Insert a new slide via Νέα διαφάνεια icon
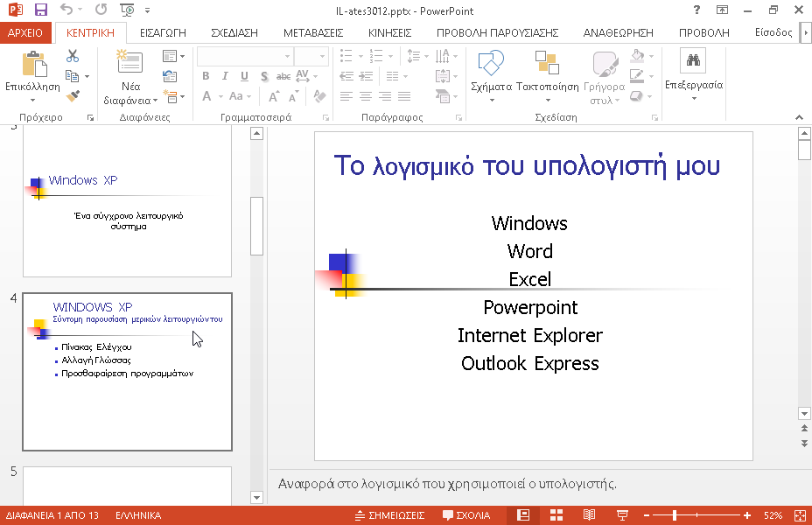812x525 pixels. pos(129,63)
